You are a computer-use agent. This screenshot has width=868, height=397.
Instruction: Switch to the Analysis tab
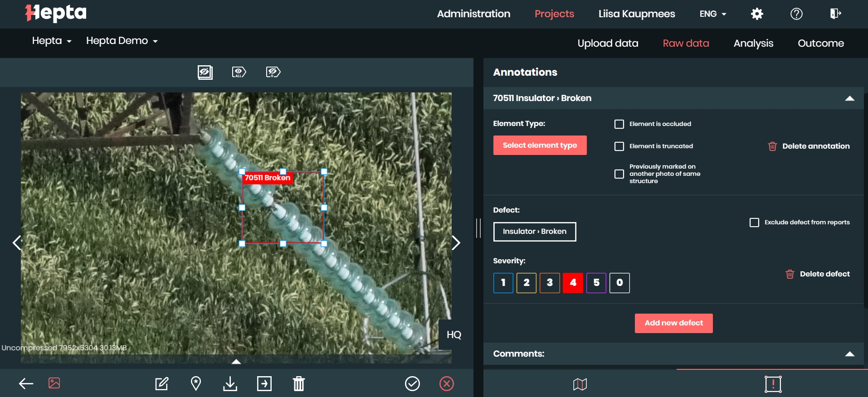click(x=753, y=43)
